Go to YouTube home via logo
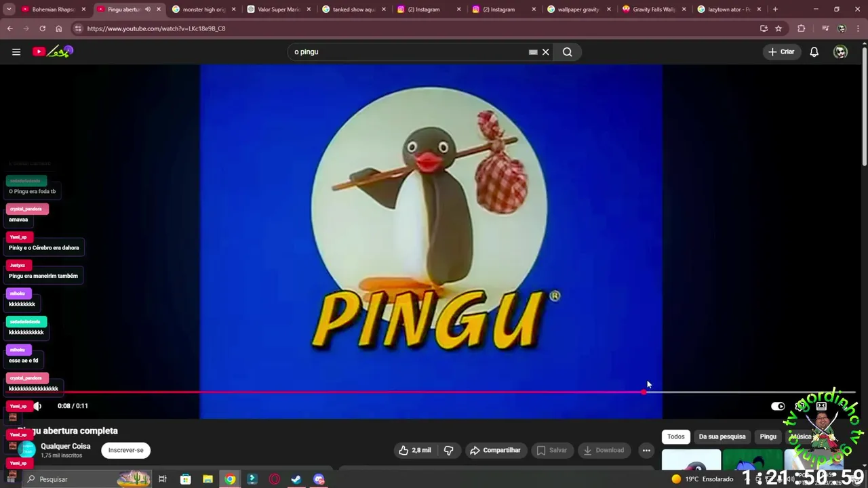 (52, 52)
